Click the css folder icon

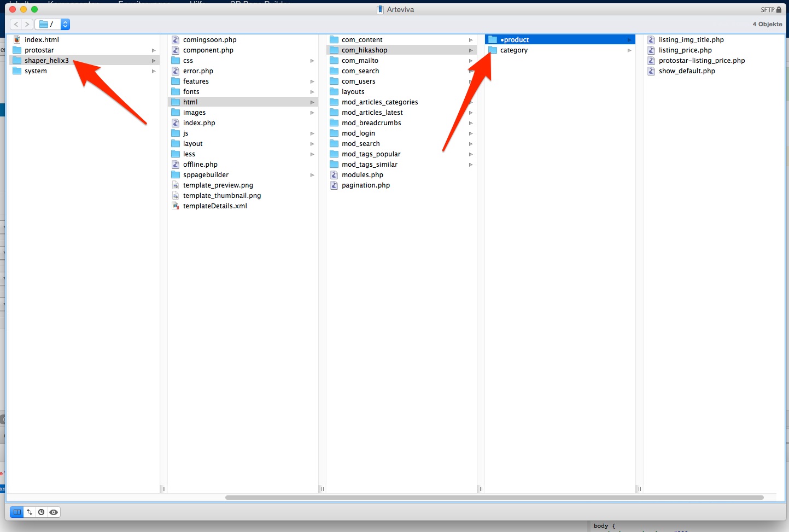pos(176,61)
